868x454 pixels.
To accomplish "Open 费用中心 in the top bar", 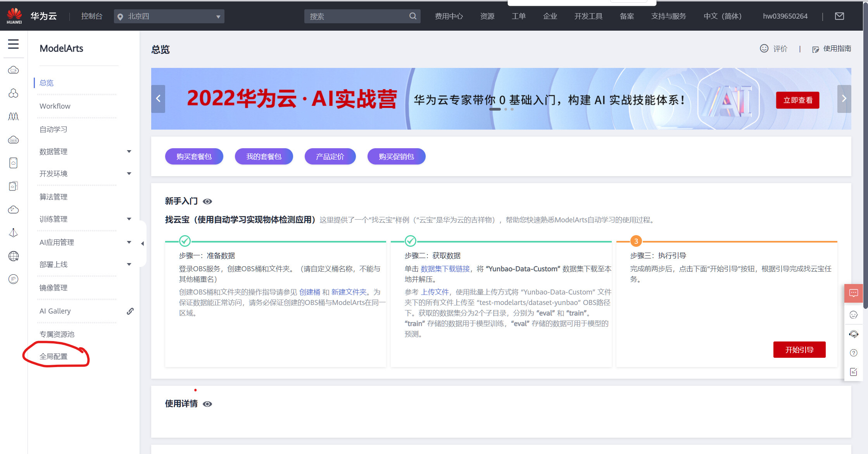I will [x=449, y=16].
